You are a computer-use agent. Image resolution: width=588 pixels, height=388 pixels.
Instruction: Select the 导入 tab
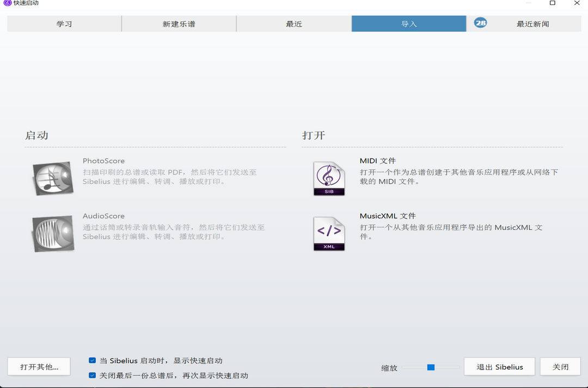[409, 24]
